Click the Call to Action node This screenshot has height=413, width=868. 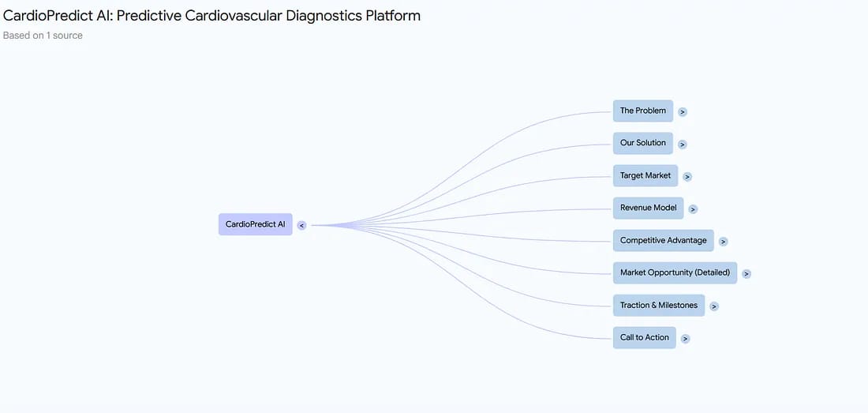[x=645, y=337]
